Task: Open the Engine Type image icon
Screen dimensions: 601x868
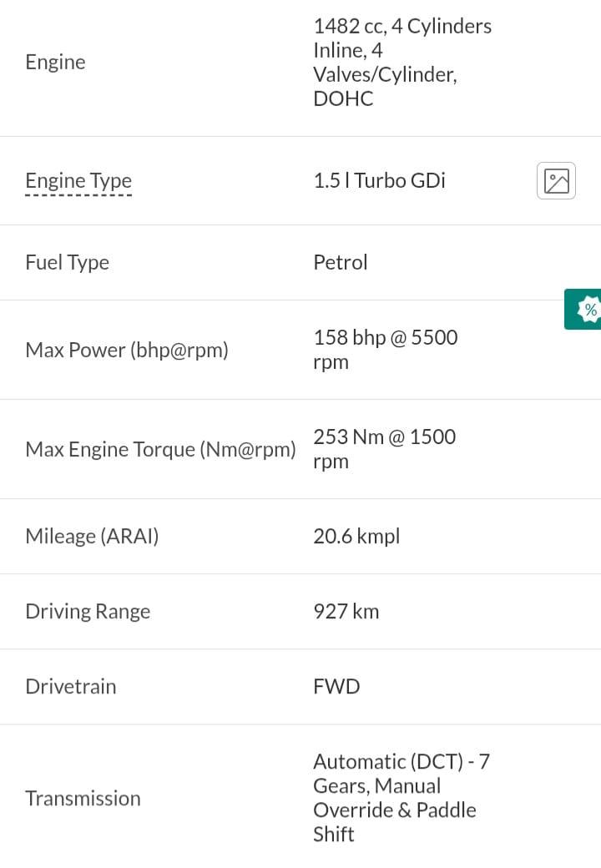Action: click(556, 180)
